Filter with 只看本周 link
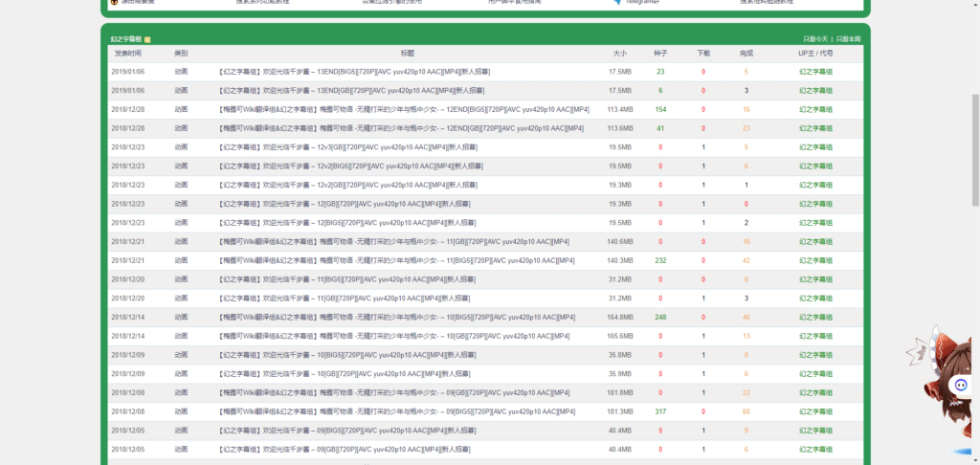 point(848,39)
